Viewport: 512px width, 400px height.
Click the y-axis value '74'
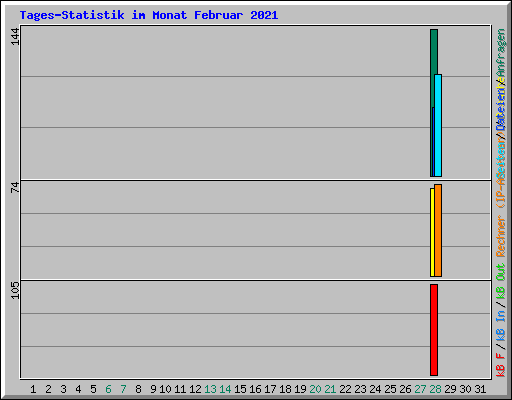pos(15,187)
